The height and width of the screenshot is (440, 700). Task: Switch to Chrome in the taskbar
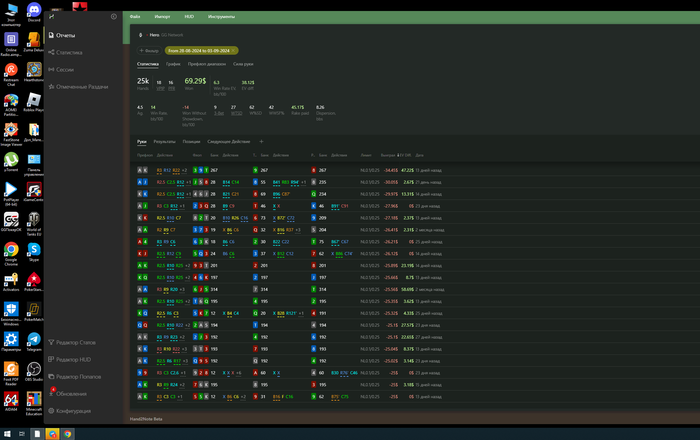pyautogui.click(x=67, y=434)
